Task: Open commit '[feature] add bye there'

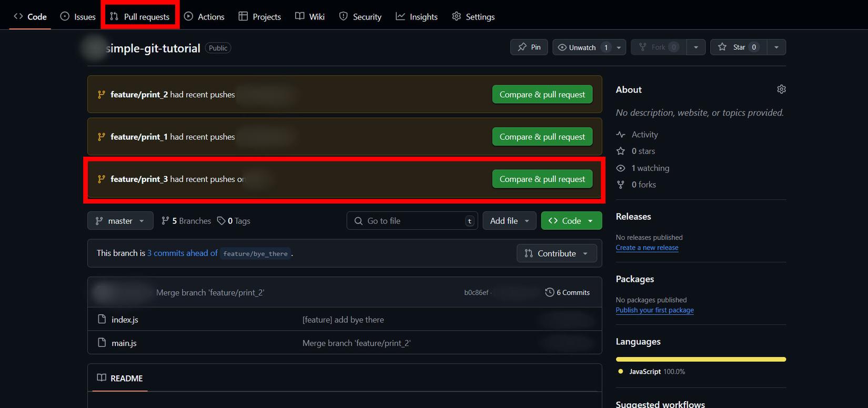Action: [x=343, y=320]
